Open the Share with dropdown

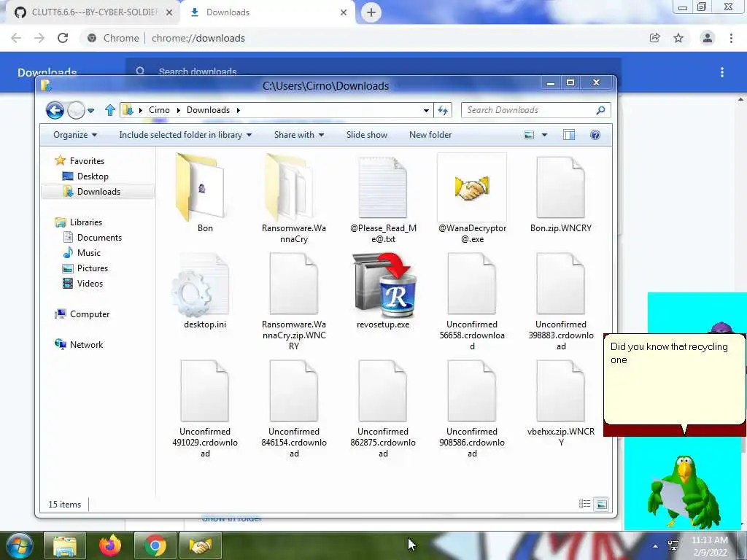(x=299, y=135)
